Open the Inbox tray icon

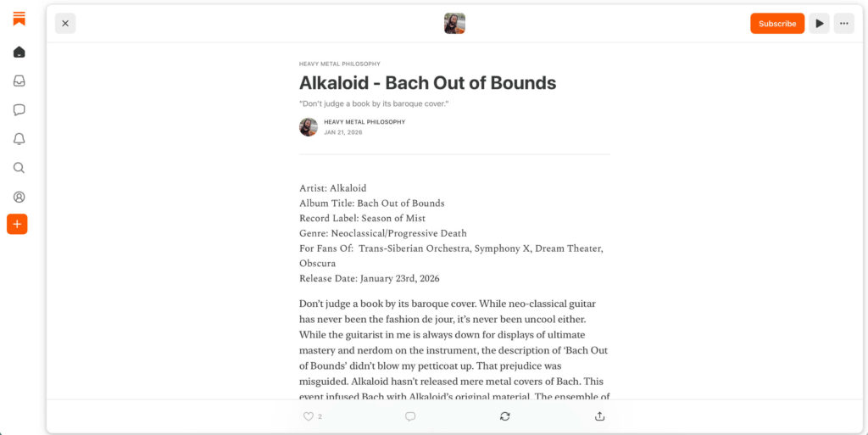click(x=19, y=81)
